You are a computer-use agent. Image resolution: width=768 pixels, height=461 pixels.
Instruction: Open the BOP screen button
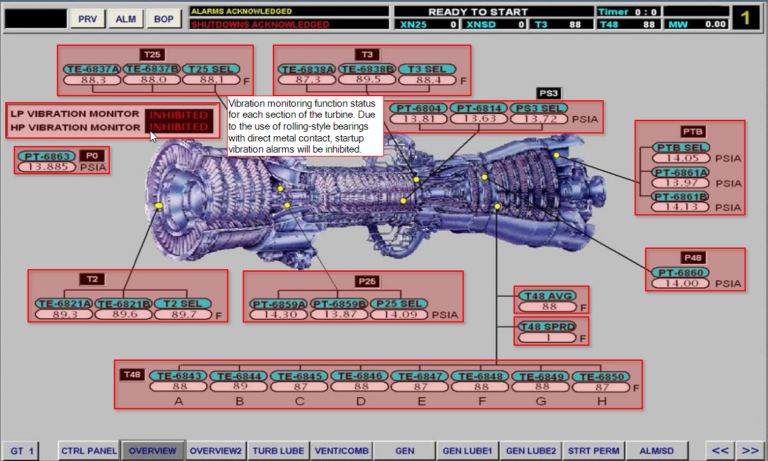pyautogui.click(x=160, y=18)
